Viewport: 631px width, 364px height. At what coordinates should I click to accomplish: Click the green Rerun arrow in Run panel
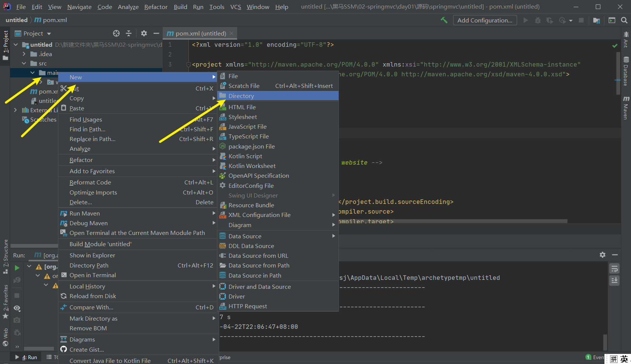pyautogui.click(x=17, y=268)
